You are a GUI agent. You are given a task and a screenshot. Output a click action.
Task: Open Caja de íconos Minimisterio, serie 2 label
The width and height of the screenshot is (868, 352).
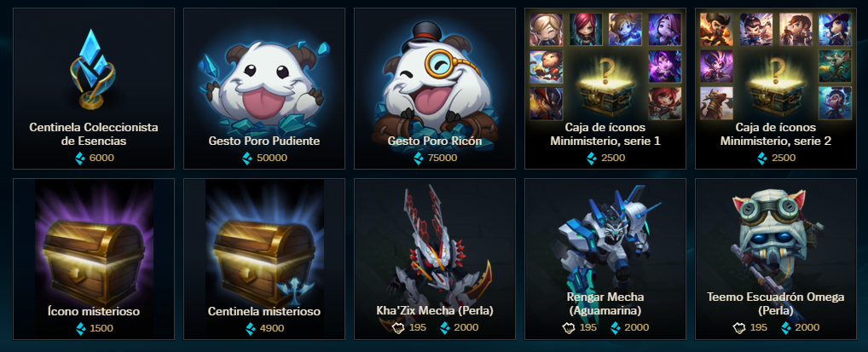coord(776,135)
